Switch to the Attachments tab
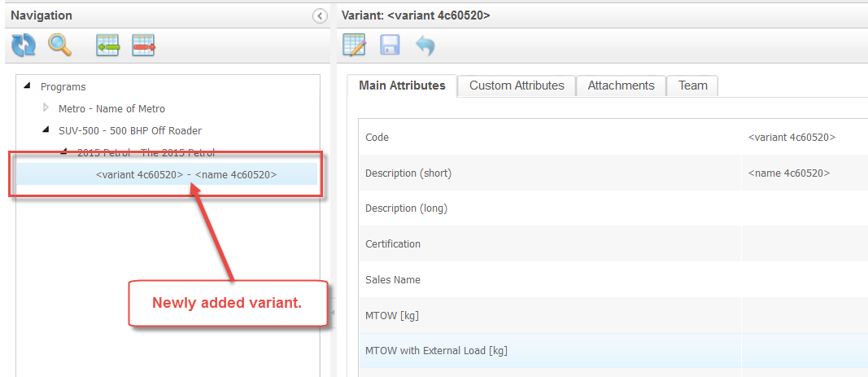This screenshot has width=868, height=377. [x=621, y=85]
